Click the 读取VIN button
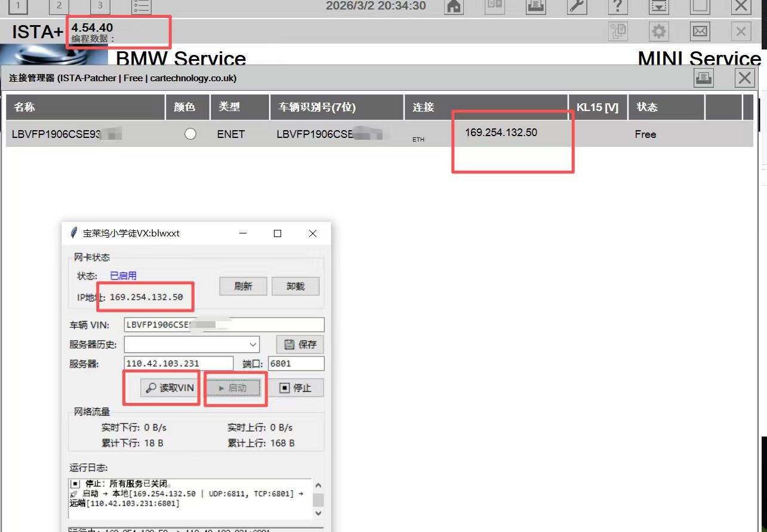 [x=170, y=388]
